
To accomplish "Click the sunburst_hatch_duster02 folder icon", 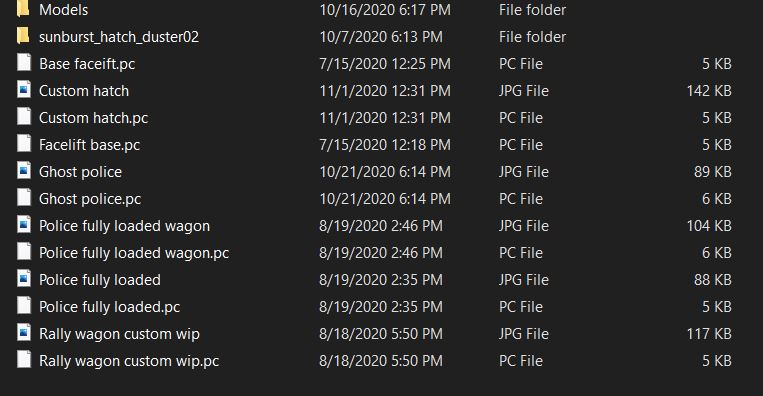I will [23, 36].
